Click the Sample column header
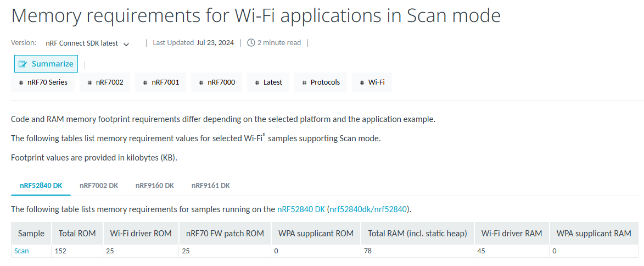644x266 pixels. pos(31,234)
